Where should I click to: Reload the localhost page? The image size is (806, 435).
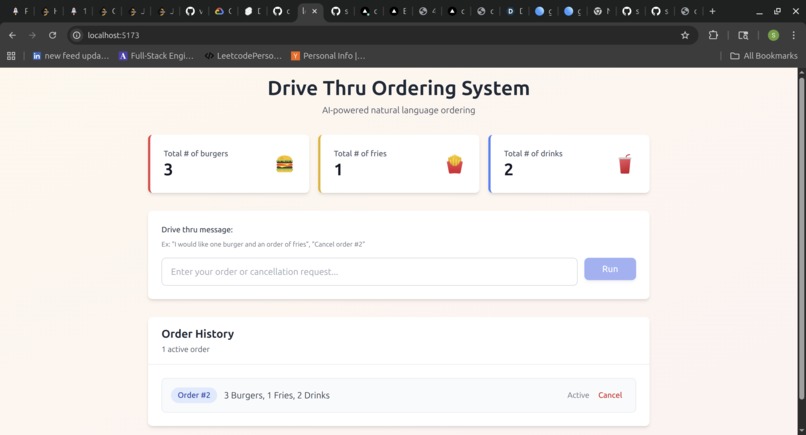click(x=52, y=35)
